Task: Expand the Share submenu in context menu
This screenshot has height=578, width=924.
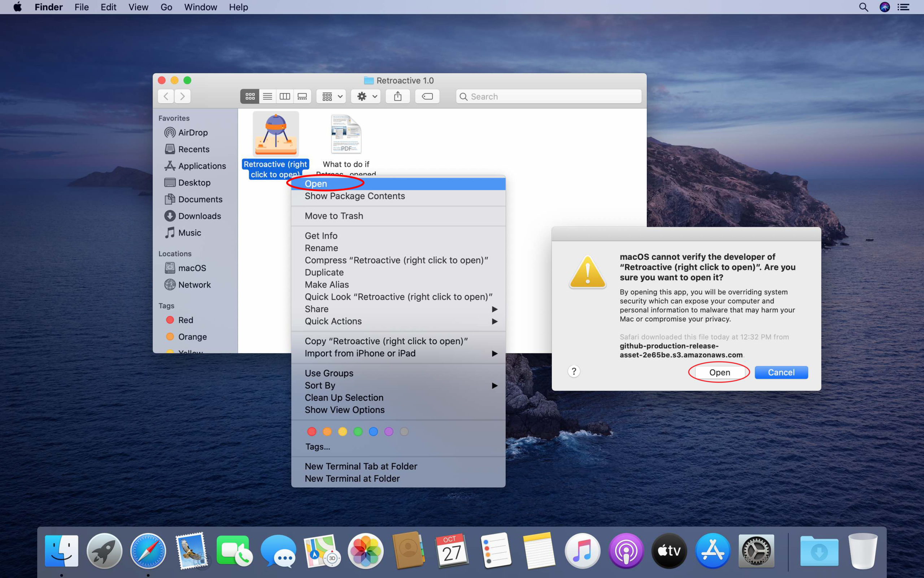Action: [398, 309]
